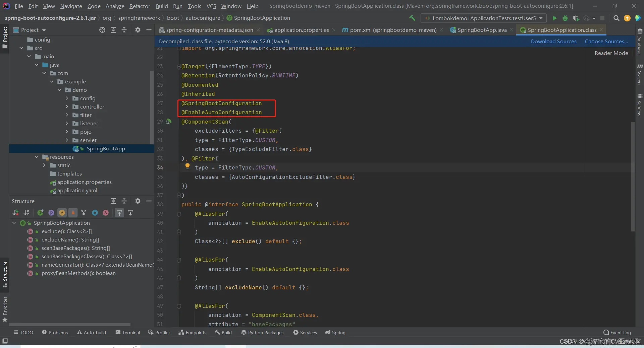The height and width of the screenshot is (348, 644).
Task: Click the editor vertical scrollbar
Action: (633, 177)
